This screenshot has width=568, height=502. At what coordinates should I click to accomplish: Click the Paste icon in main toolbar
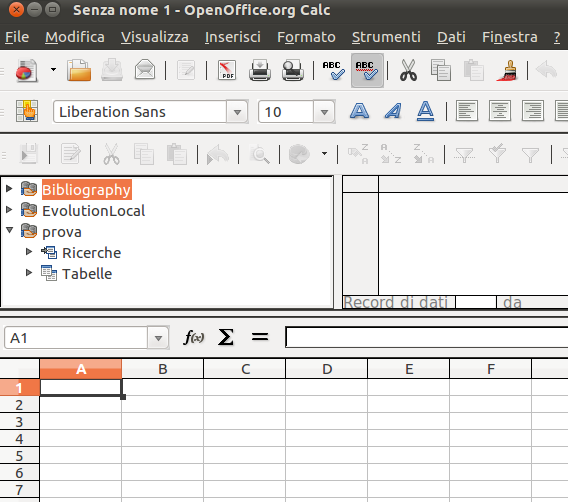[473, 70]
